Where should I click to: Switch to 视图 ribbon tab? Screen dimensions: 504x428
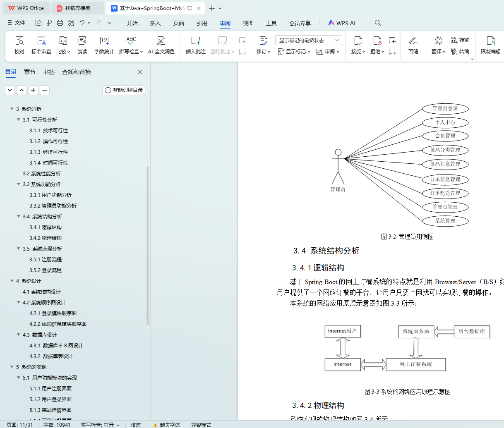click(x=248, y=23)
